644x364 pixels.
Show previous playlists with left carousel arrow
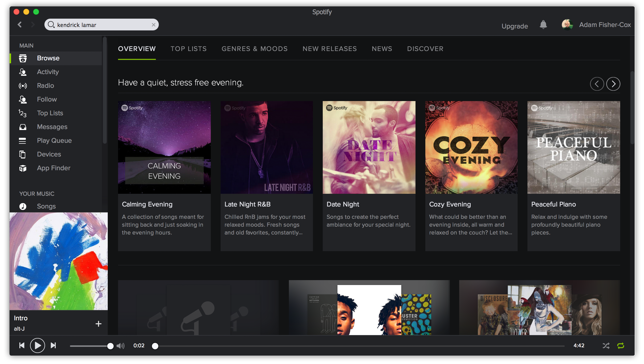pyautogui.click(x=597, y=84)
